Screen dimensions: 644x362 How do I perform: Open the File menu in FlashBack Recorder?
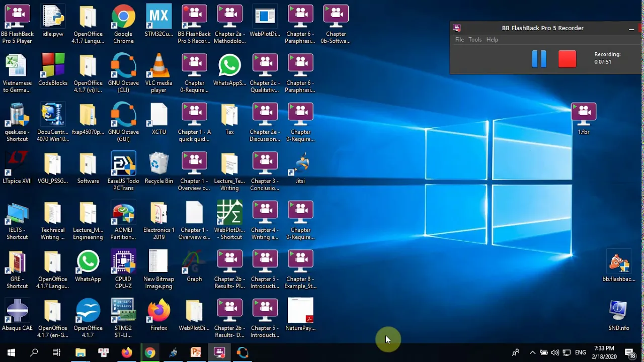pyautogui.click(x=459, y=40)
